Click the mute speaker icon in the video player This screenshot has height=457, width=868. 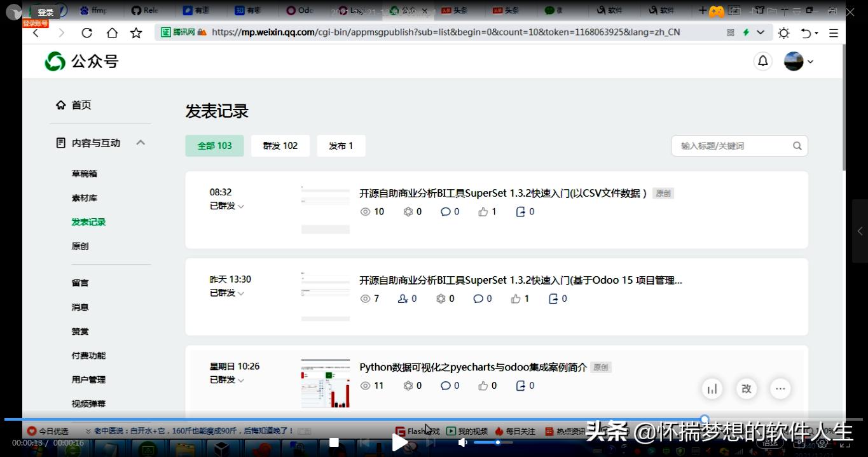tap(462, 442)
